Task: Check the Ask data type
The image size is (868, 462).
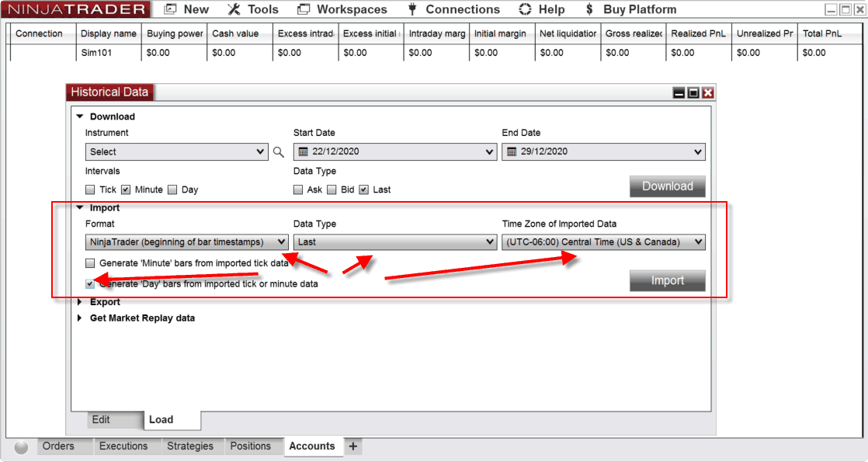Action: tap(298, 190)
